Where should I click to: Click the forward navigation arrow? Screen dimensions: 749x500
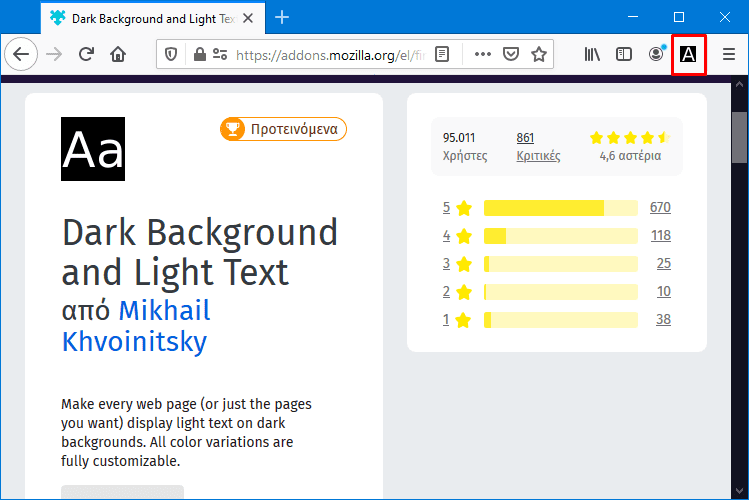(54, 54)
